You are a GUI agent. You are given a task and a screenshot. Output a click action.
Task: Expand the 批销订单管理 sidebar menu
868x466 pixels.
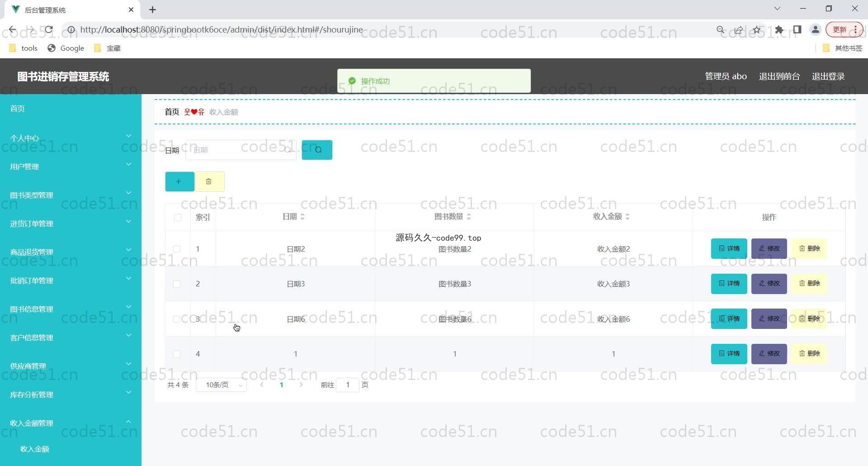click(71, 280)
